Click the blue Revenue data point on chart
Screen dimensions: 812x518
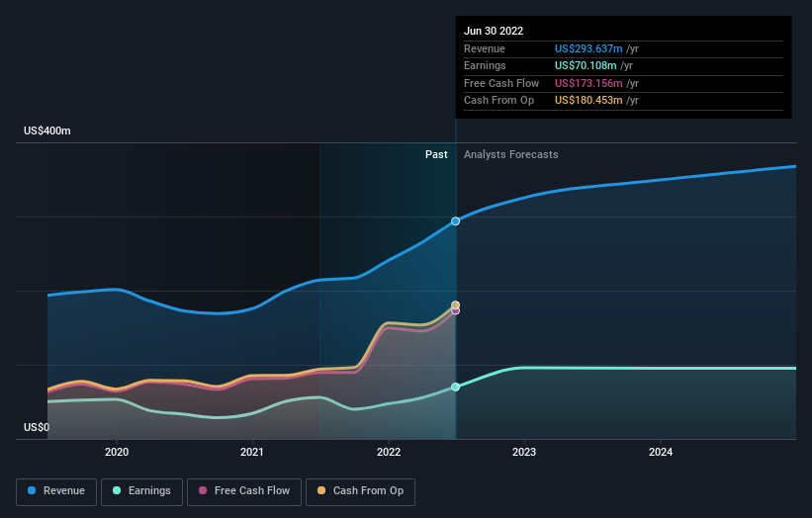[x=455, y=221]
